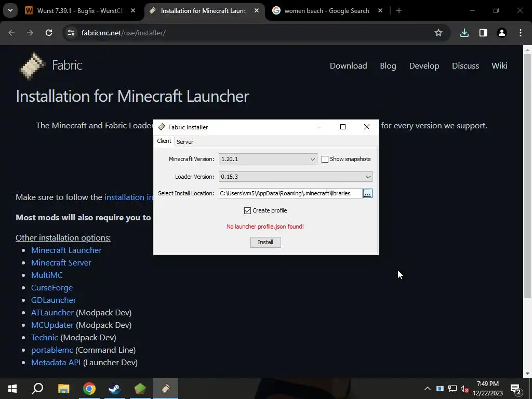Enable Show snapshots checkbox
This screenshot has width=532, height=399.
click(x=325, y=159)
